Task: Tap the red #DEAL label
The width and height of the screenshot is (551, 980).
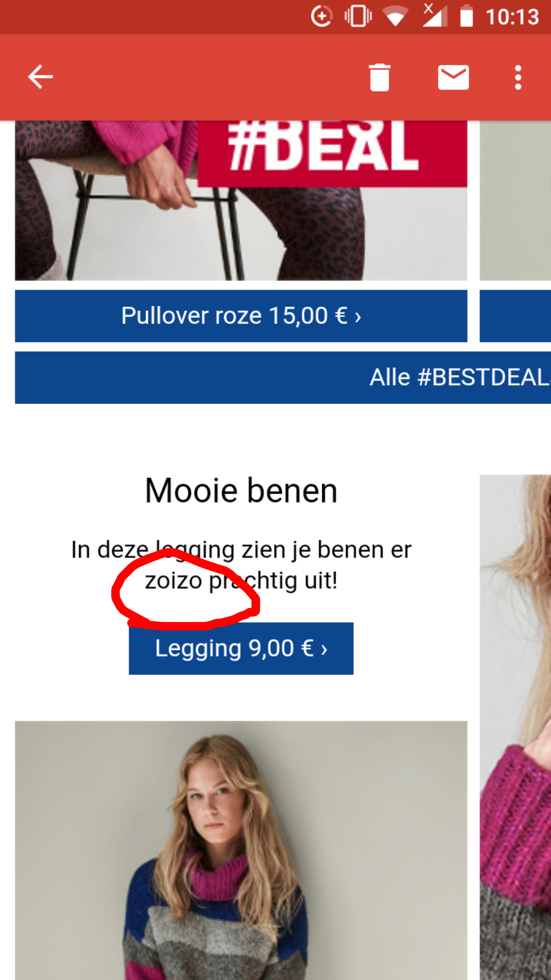Action: click(x=332, y=154)
